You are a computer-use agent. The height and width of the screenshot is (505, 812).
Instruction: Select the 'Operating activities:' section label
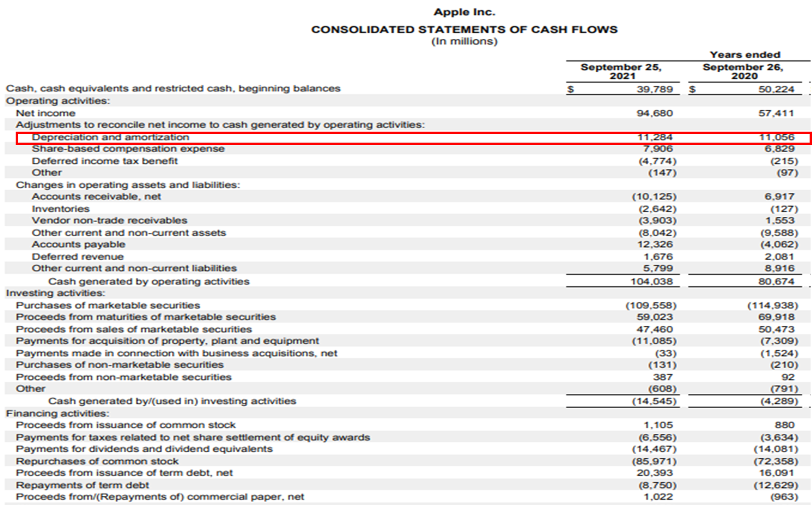pos(58,101)
